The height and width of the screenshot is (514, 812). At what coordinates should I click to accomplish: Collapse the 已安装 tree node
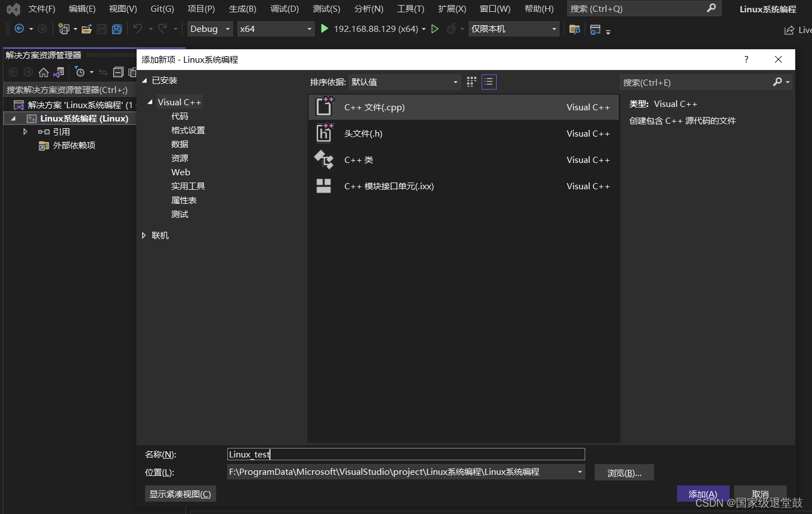(x=144, y=81)
